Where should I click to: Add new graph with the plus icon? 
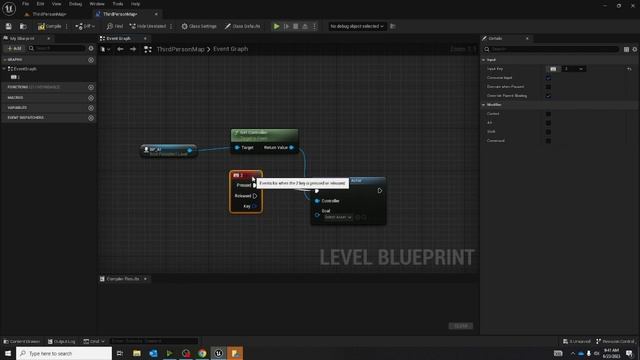pos(91,60)
